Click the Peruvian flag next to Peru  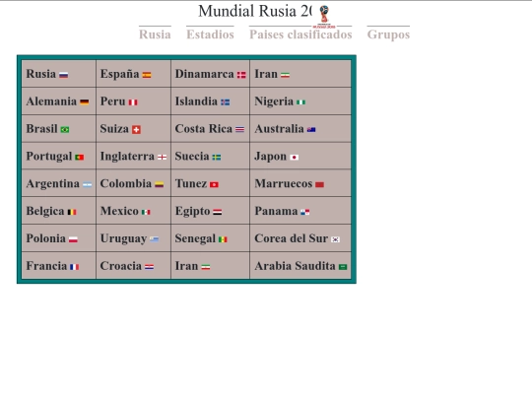pyautogui.click(x=133, y=102)
